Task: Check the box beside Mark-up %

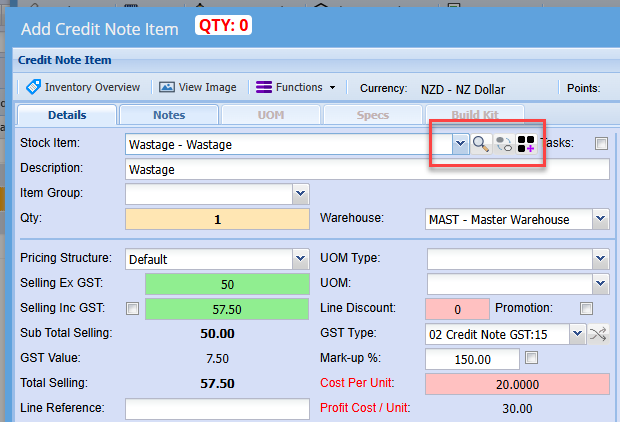Action: coord(532,357)
